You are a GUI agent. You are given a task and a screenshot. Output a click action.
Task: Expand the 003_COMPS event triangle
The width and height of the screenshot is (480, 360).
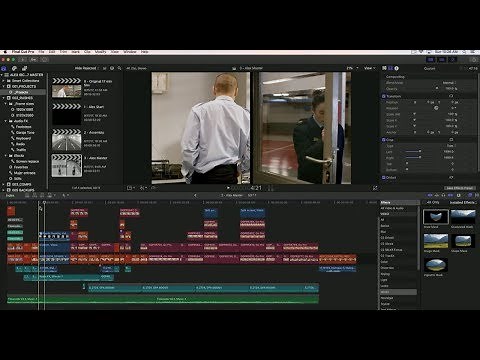(4, 184)
